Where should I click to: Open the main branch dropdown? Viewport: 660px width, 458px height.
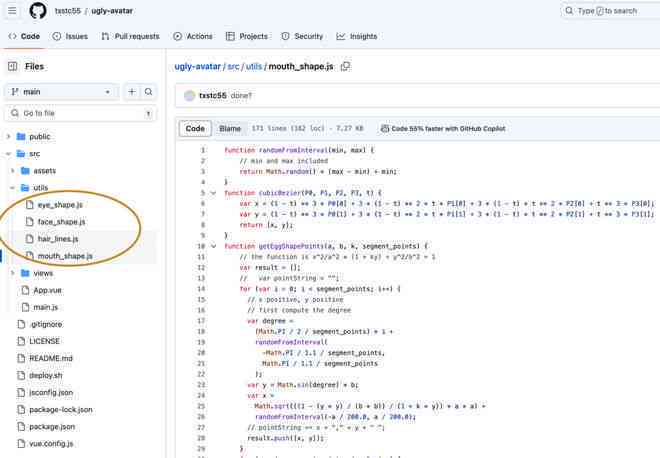click(x=62, y=92)
